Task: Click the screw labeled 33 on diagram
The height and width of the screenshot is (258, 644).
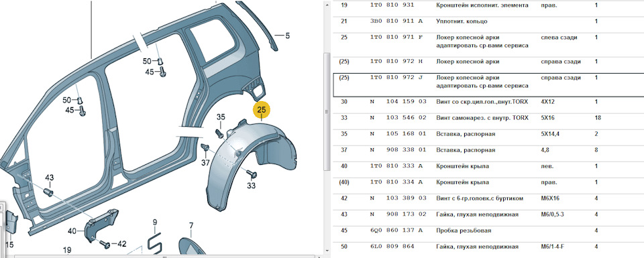Action: coord(252,174)
